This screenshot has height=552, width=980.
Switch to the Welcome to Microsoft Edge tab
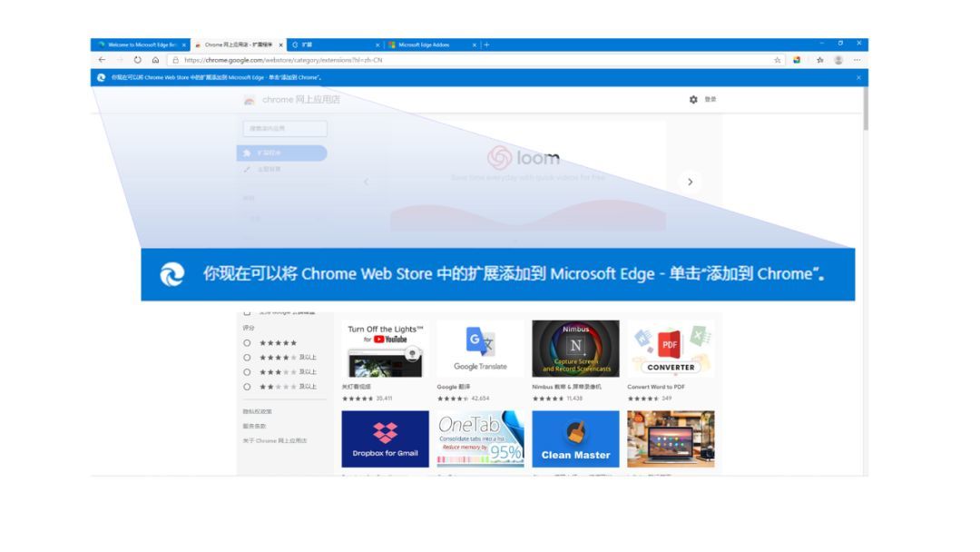[141, 45]
